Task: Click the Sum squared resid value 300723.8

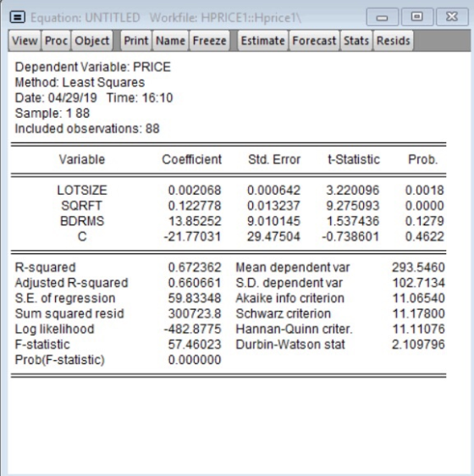Action: click(x=195, y=313)
